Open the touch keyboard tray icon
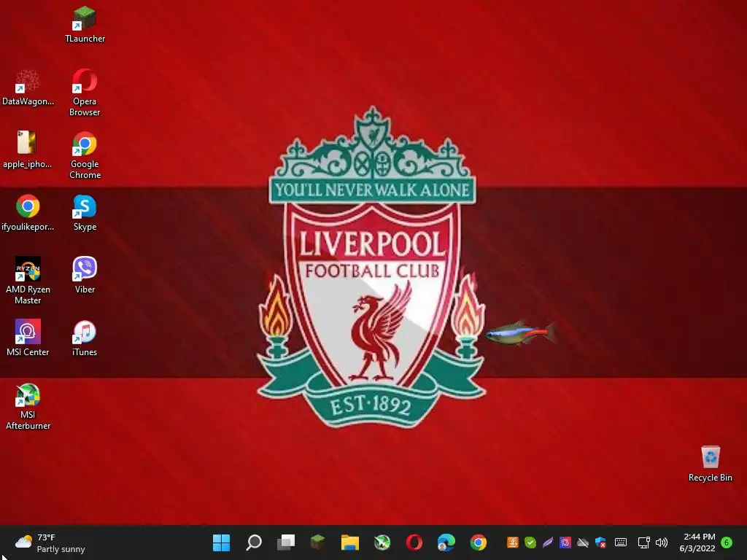 click(621, 542)
